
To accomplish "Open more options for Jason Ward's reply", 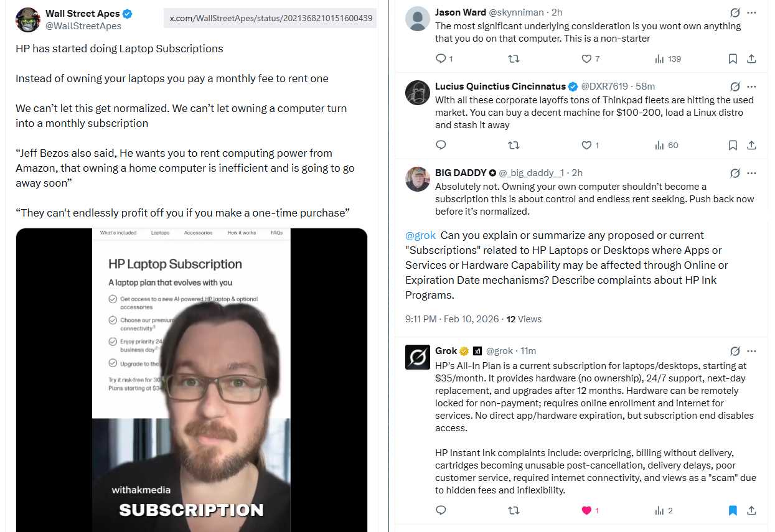I will pos(752,12).
